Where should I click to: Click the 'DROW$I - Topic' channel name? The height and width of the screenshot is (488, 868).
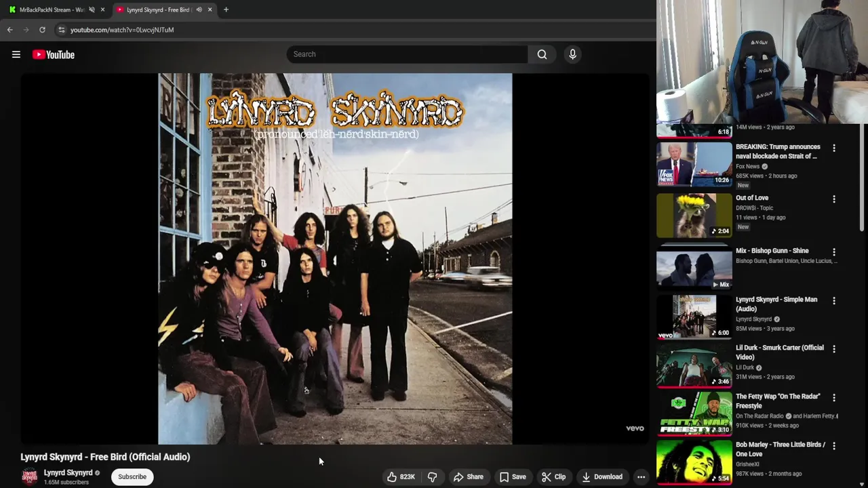click(755, 208)
